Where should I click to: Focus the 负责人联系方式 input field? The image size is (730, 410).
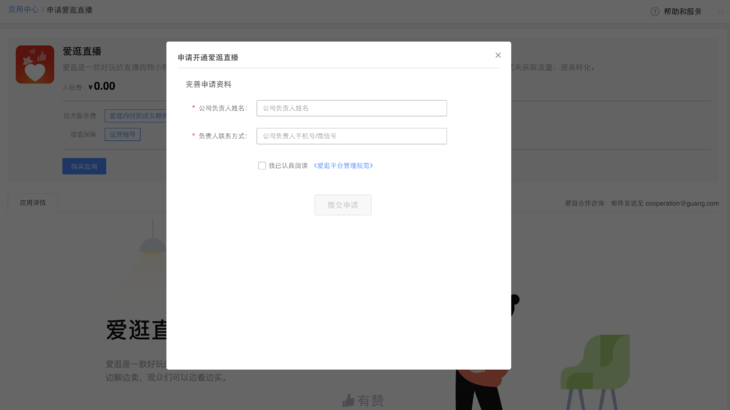[351, 136]
